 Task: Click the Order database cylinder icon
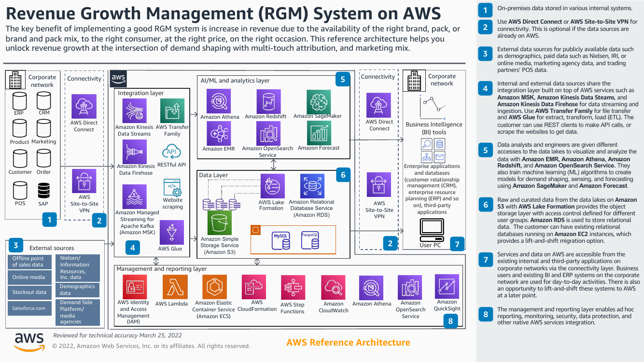click(44, 159)
